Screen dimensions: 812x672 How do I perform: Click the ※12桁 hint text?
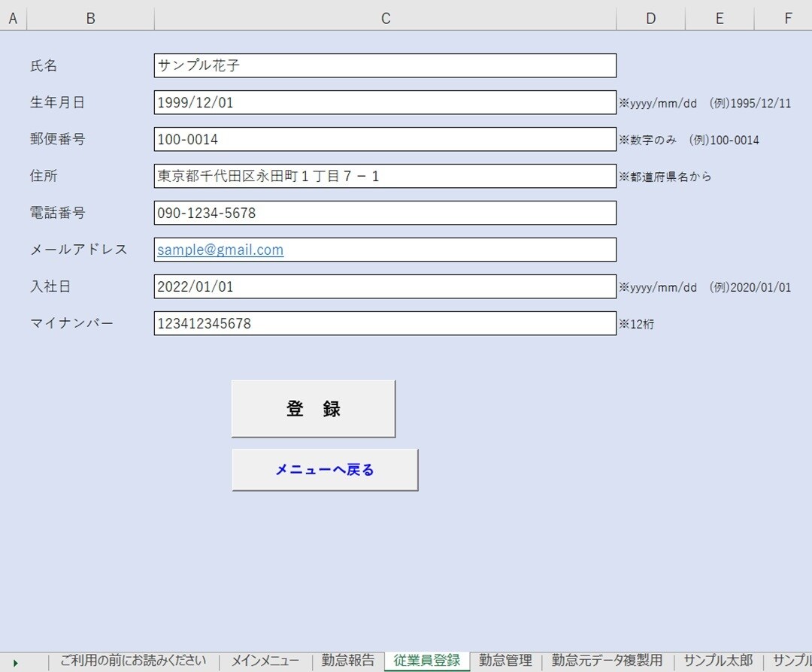tap(637, 324)
